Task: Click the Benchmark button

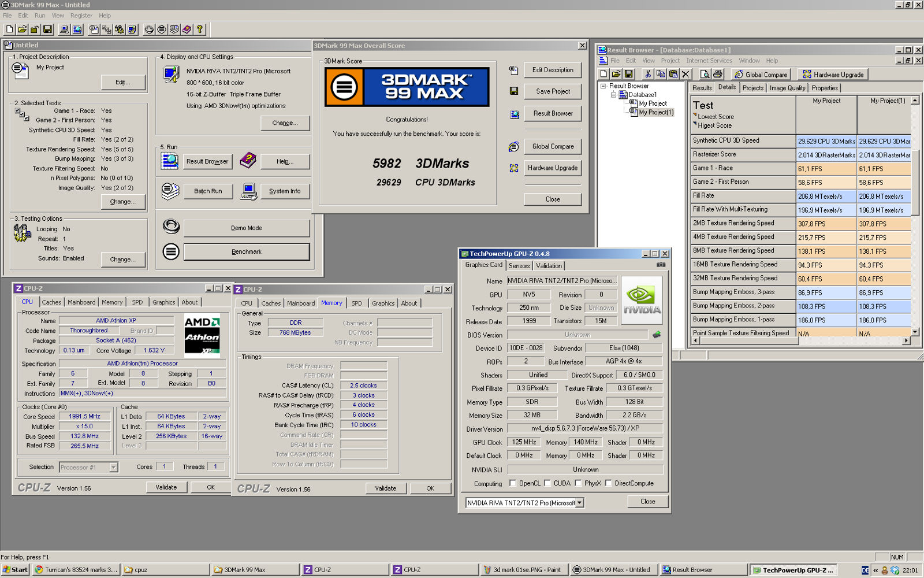Action: pos(247,252)
